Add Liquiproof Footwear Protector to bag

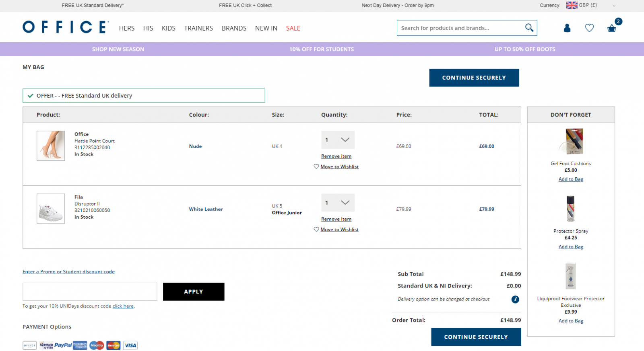pyautogui.click(x=571, y=321)
